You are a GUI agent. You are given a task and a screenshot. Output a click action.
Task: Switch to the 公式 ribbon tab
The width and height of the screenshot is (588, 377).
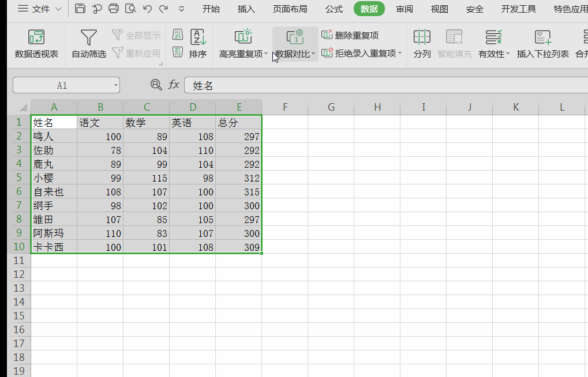tap(333, 9)
